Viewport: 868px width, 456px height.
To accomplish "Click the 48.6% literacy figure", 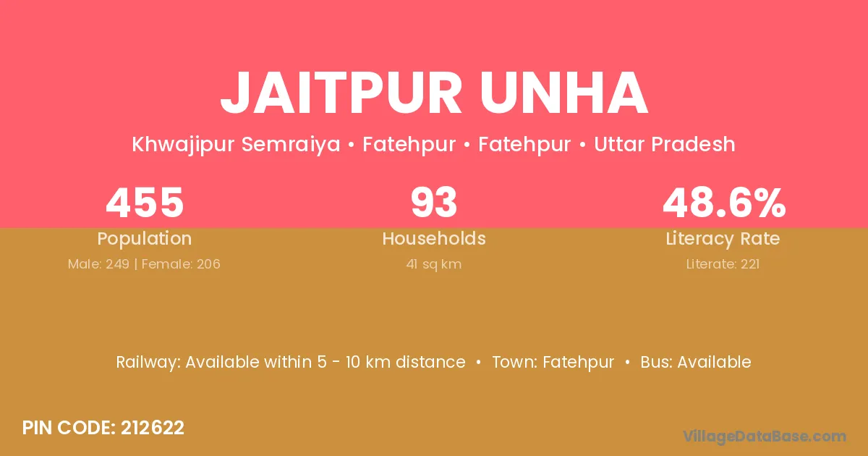I will pyautogui.click(x=723, y=203).
